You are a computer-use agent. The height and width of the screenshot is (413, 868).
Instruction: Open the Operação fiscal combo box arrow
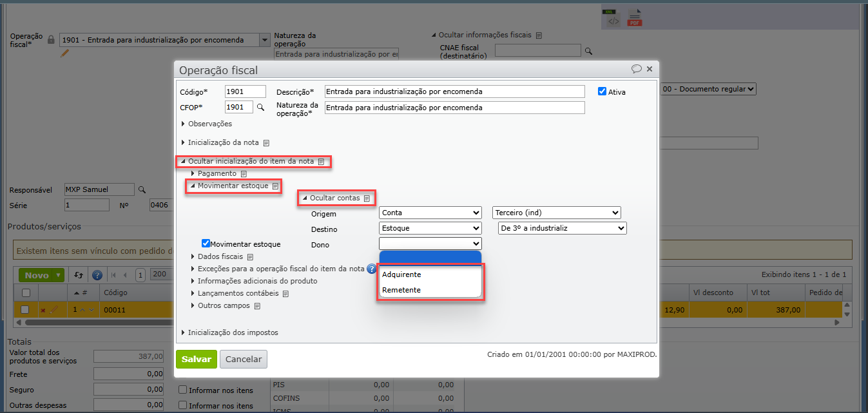[264, 40]
